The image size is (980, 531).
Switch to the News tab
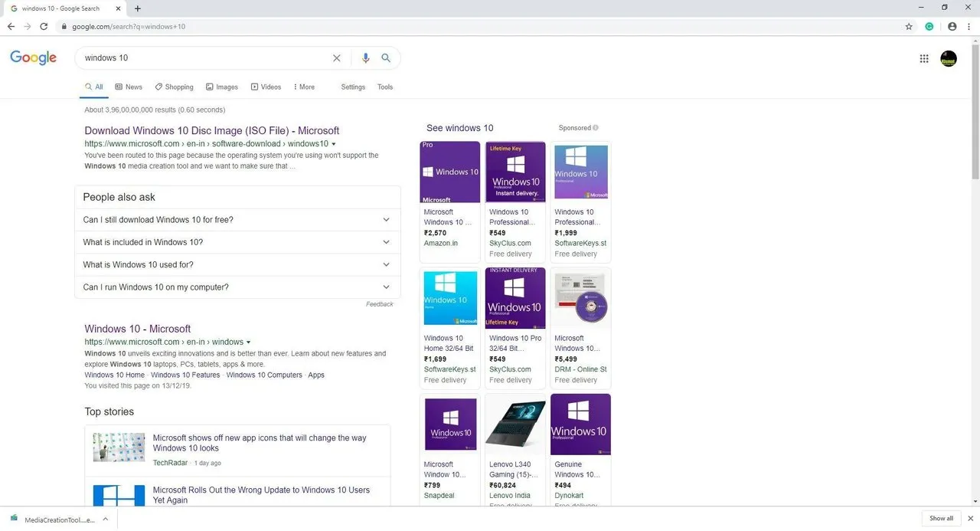point(129,87)
